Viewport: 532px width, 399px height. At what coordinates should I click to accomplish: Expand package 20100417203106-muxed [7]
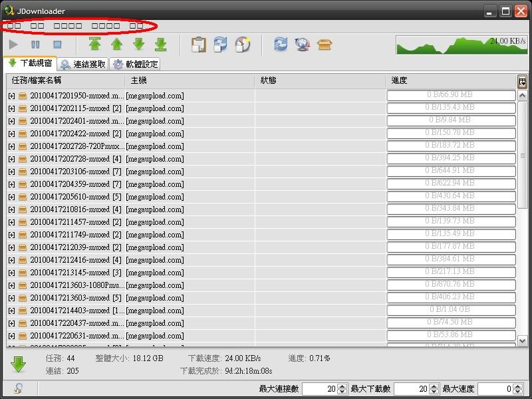tap(11, 172)
